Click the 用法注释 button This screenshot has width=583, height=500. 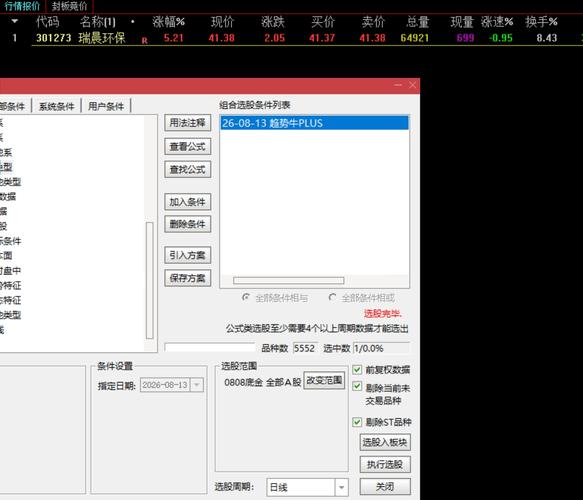click(187, 123)
